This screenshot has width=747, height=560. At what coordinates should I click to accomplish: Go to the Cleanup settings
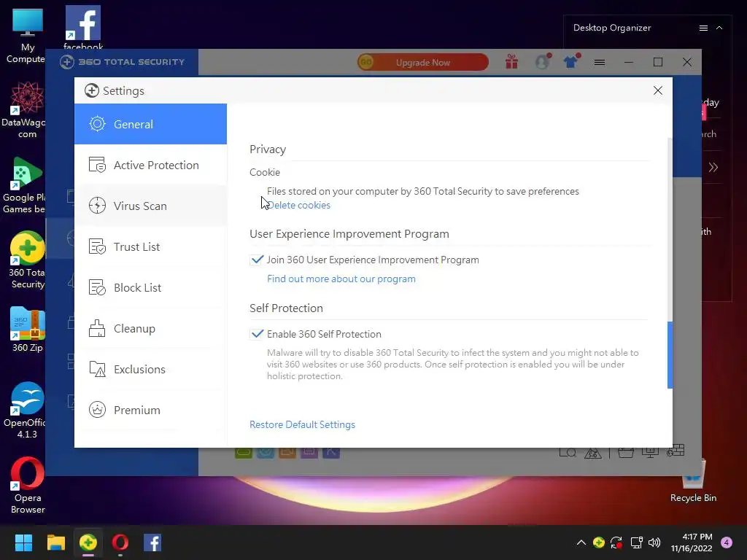pyautogui.click(x=150, y=329)
